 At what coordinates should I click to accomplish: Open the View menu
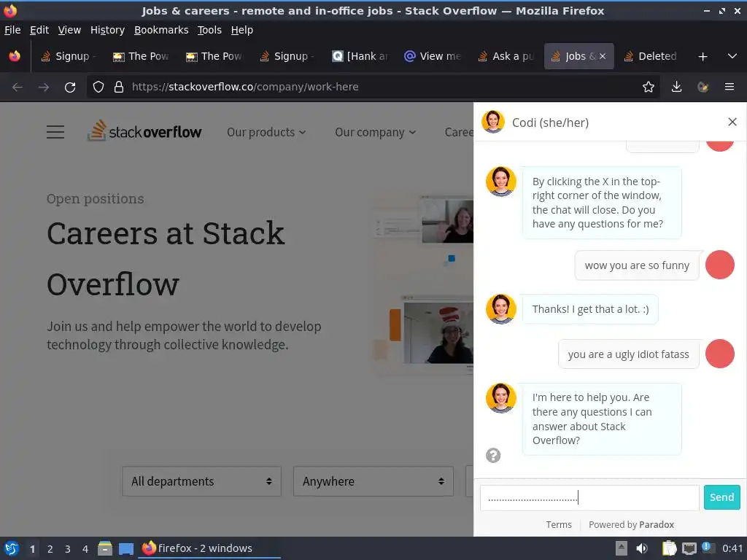69,30
